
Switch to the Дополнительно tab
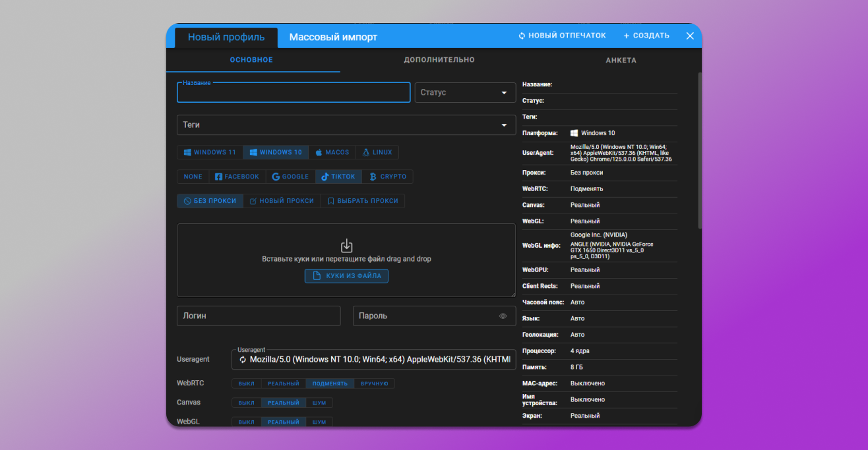tap(439, 60)
